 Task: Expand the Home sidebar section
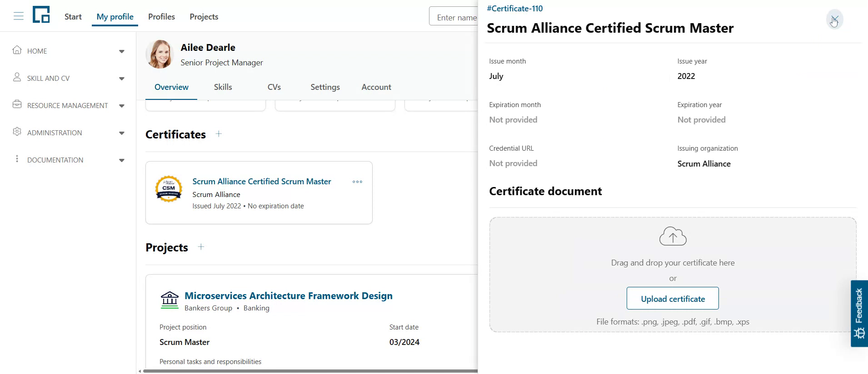(122, 51)
